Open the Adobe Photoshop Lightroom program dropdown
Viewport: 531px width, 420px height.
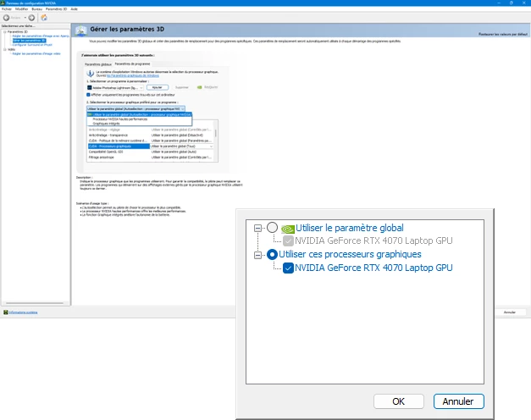click(115, 88)
